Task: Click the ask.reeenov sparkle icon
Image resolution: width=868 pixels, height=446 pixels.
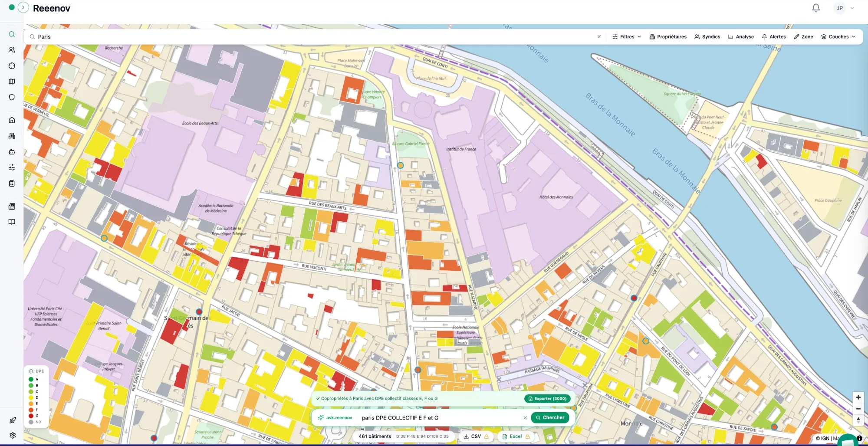Action: [x=321, y=418]
